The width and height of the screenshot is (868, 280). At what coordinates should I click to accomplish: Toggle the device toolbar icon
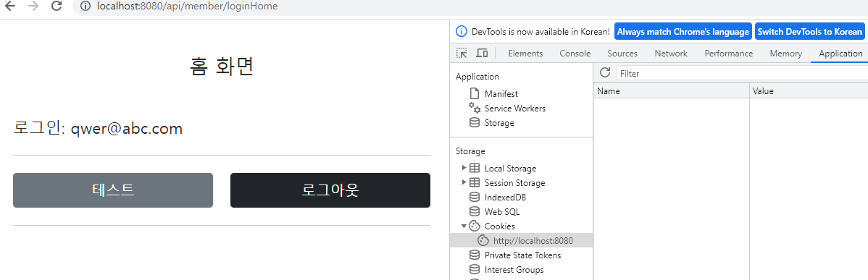click(x=482, y=53)
